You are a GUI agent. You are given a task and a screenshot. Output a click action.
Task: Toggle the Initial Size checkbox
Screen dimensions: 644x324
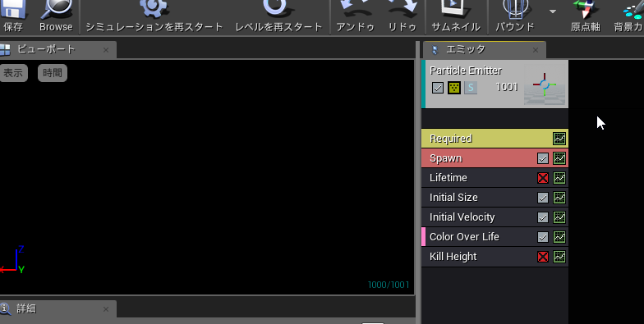(543, 198)
